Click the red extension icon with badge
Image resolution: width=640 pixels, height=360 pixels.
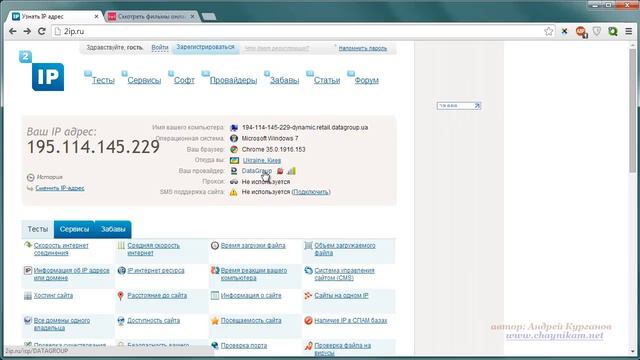(x=581, y=32)
